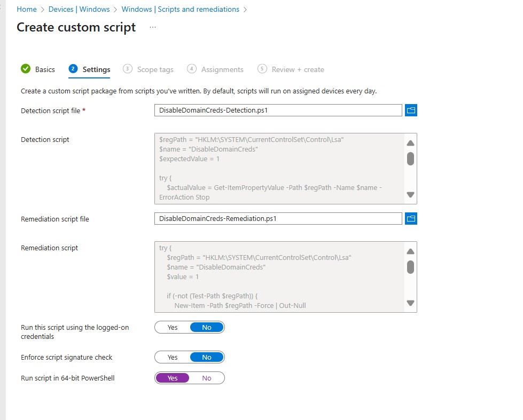The height and width of the screenshot is (420, 523).
Task: Go to the Home breadcrumb link
Action: point(27,9)
